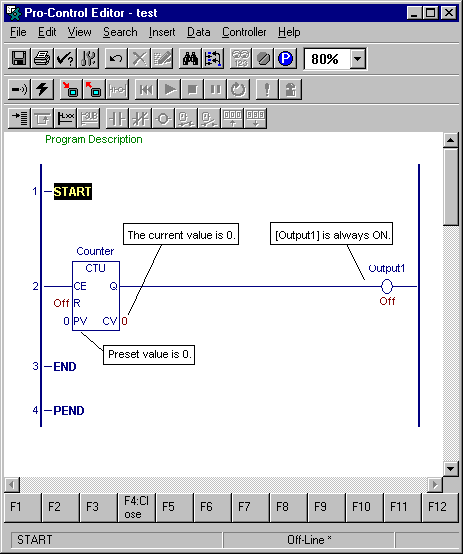463x554 pixels.
Task: Select the CTU counter block
Action: pos(96,296)
